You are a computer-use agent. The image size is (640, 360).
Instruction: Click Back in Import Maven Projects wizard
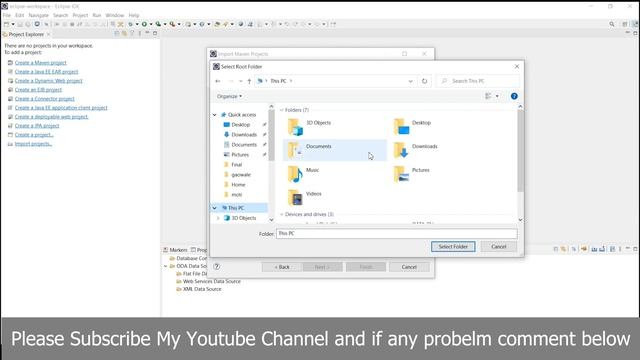282,267
